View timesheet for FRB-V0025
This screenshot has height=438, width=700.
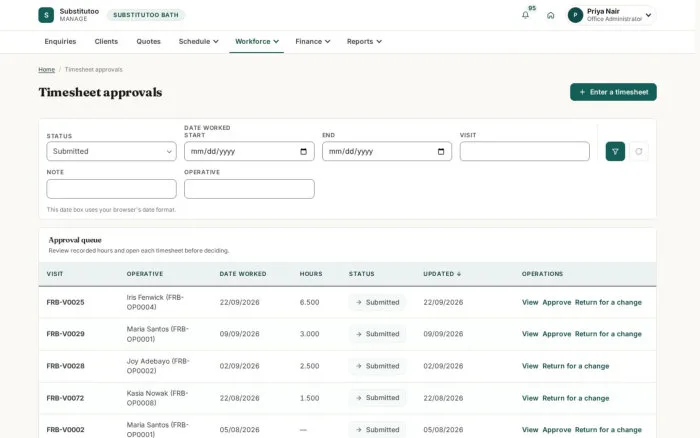[x=530, y=302]
